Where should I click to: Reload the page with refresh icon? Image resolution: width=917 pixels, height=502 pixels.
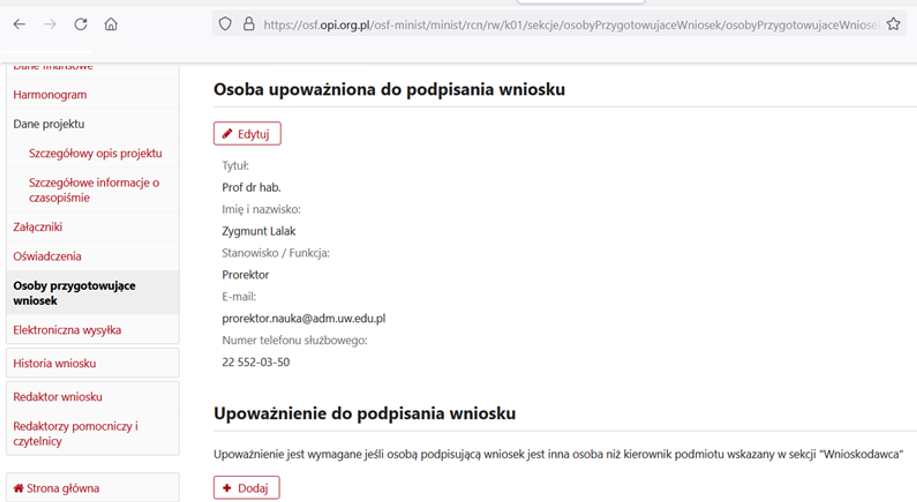point(81,24)
